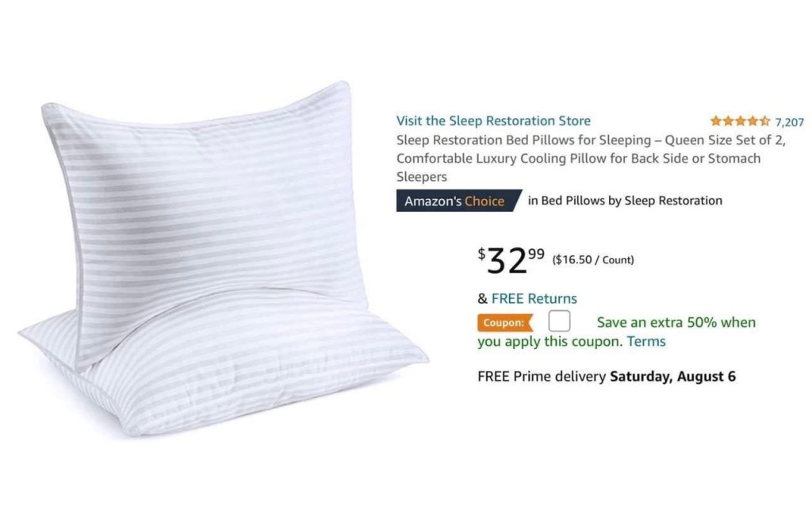Open the 7,207 ratings count
Image resolution: width=812 pixels, height=514 pixels.
tap(789, 122)
